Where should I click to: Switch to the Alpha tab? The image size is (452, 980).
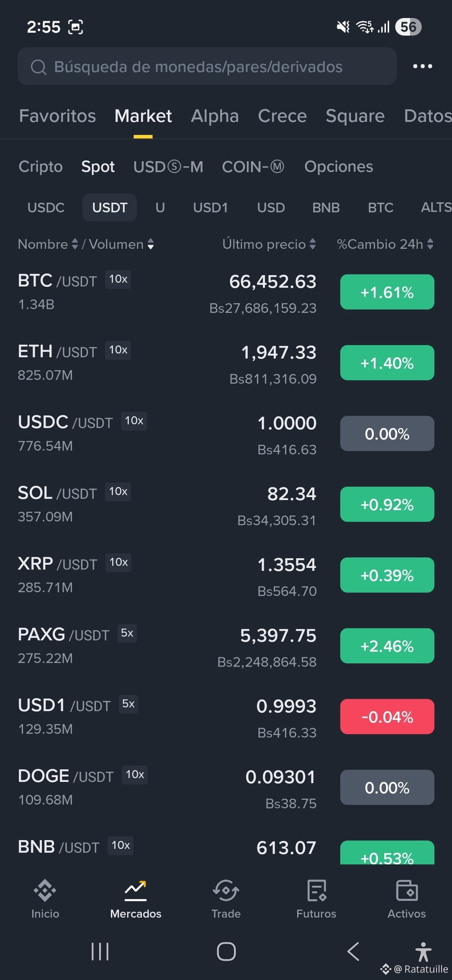[215, 116]
